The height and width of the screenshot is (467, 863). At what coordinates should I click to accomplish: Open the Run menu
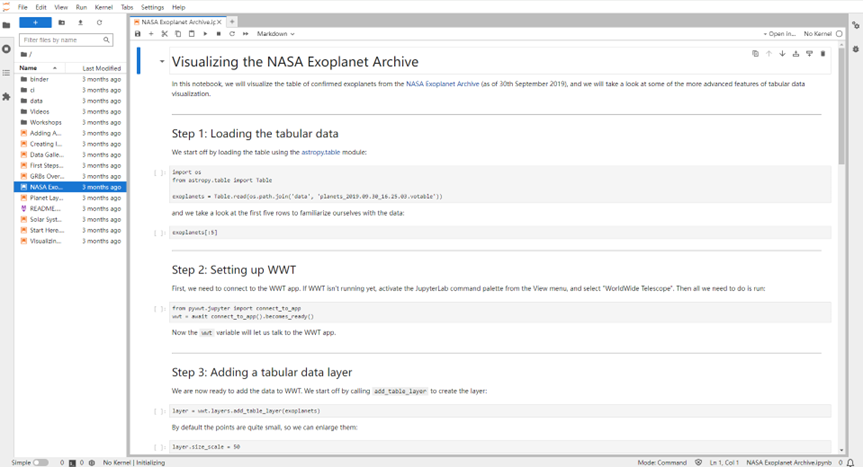[x=81, y=7]
